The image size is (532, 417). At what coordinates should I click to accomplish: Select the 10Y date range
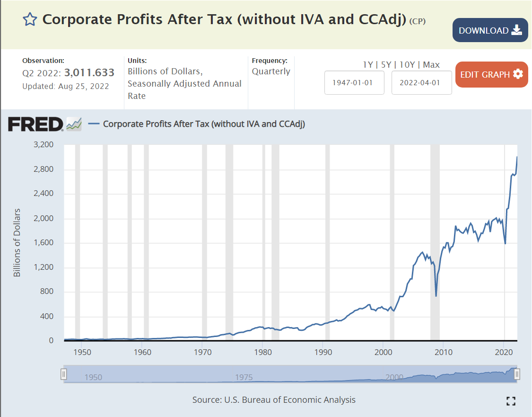(407, 65)
